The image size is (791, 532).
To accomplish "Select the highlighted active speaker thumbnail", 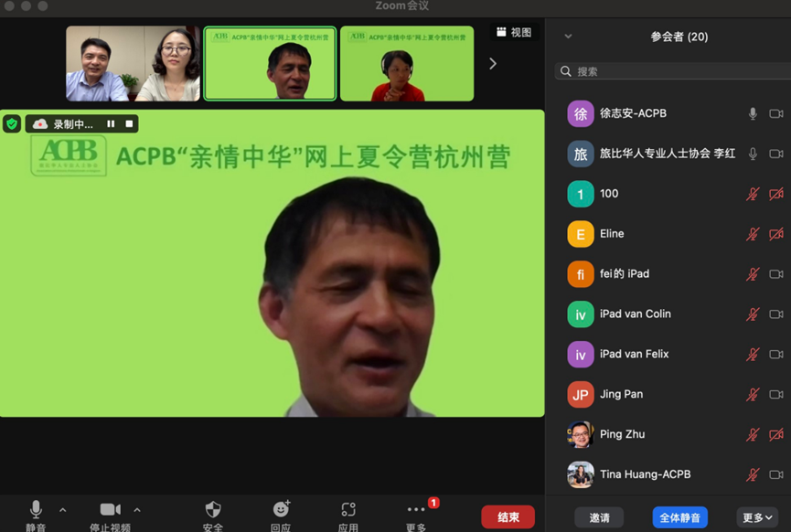I will coord(270,64).
